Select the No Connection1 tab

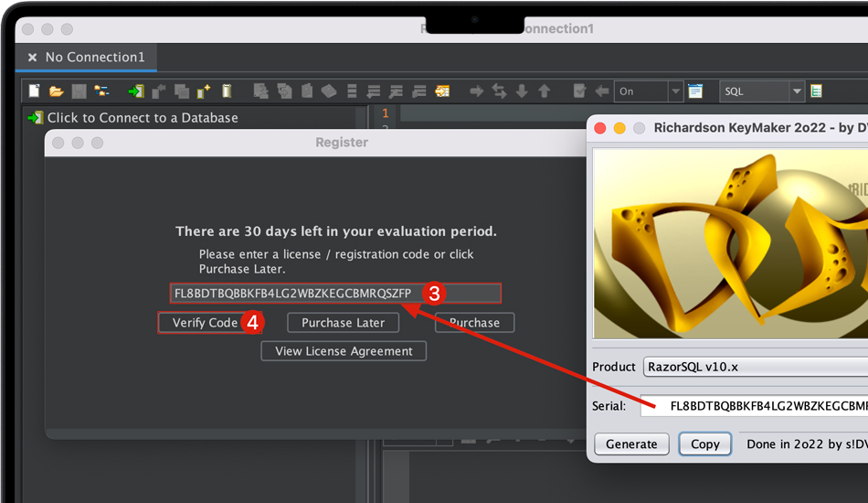tap(94, 58)
